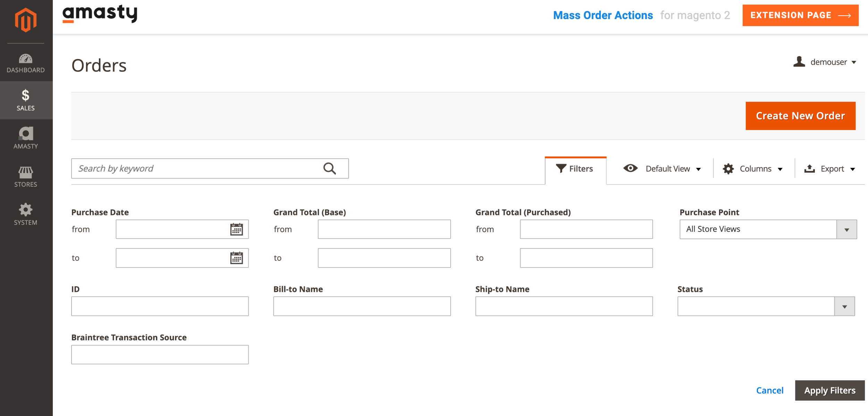The height and width of the screenshot is (416, 868).
Task: Click the user avatar next to demouser
Action: click(799, 62)
